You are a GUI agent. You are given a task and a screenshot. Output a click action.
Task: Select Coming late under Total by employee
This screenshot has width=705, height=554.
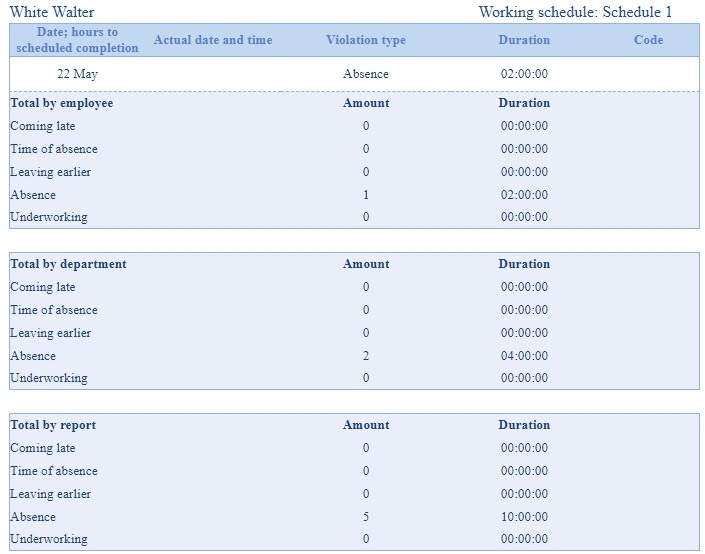click(x=43, y=126)
